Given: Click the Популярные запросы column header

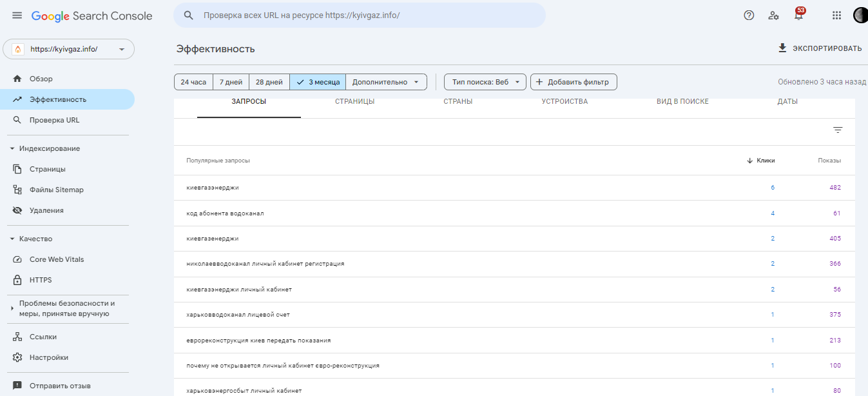Looking at the screenshot, I should (x=218, y=161).
